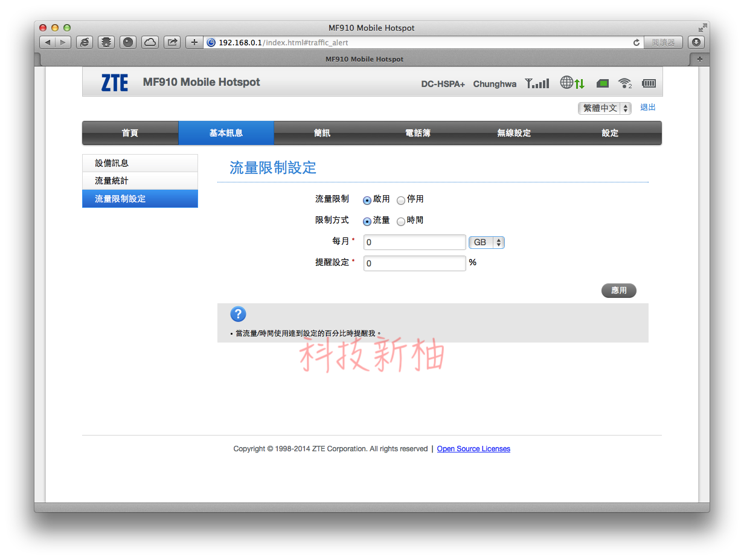Disable traffic limit with 停用 radio
This screenshot has height=560, width=744.
(401, 200)
